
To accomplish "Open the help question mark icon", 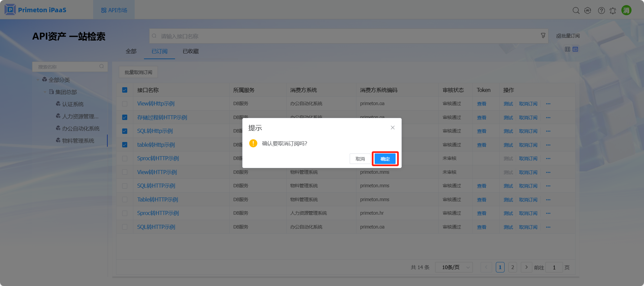I will click(x=601, y=10).
